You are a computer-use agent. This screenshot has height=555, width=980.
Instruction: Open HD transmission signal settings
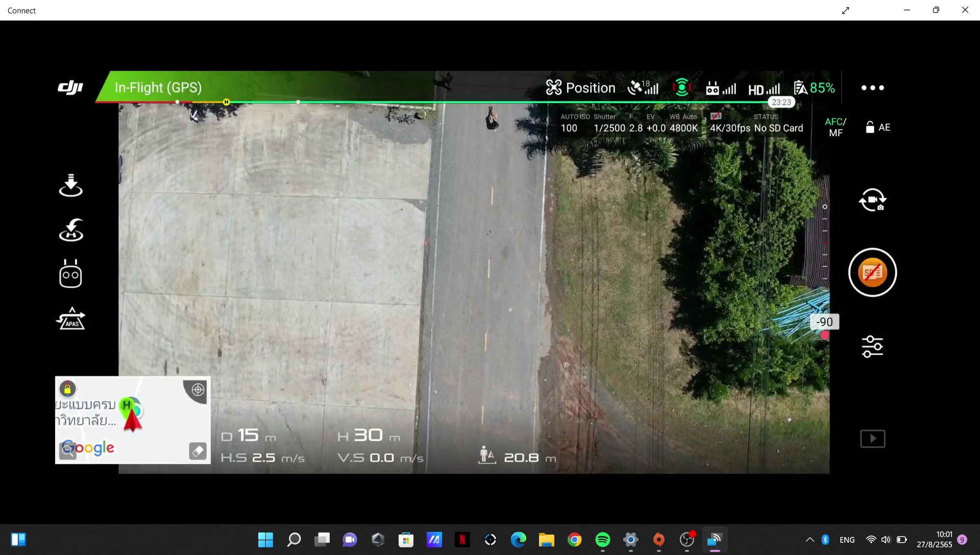point(764,89)
